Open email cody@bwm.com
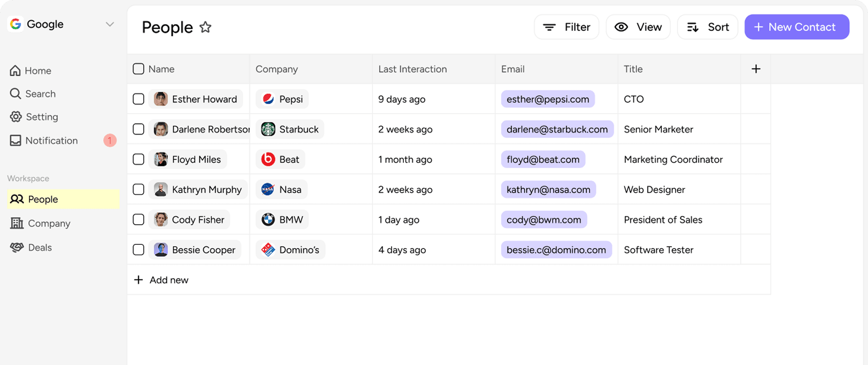The width and height of the screenshot is (868, 365). coord(544,219)
